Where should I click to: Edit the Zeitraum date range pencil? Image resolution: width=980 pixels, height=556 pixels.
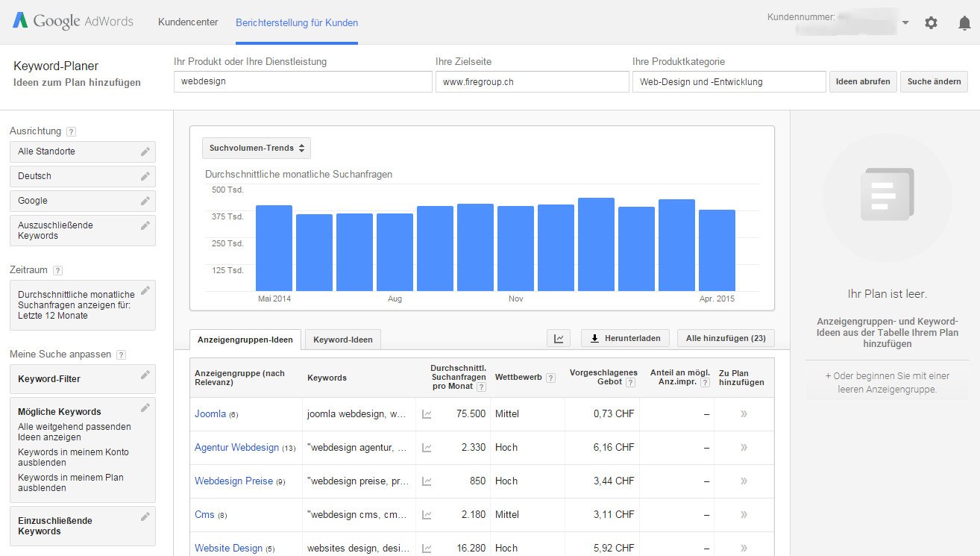pos(145,290)
